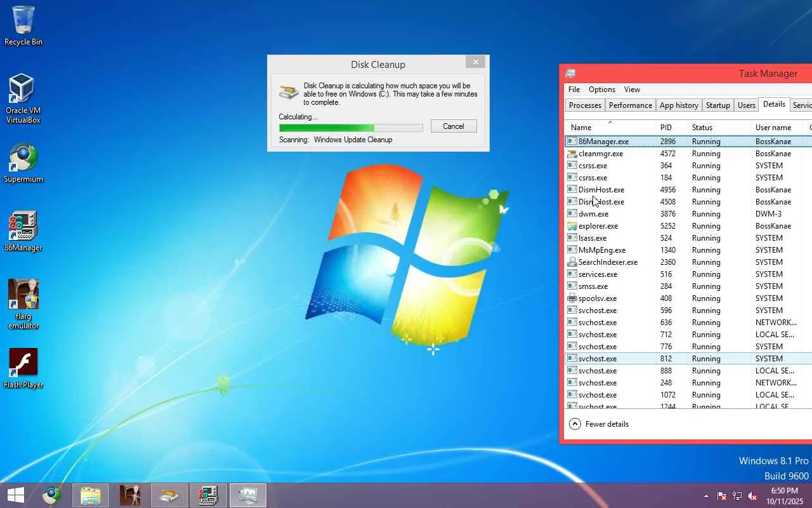Viewport: 812px width, 508px height.
Task: Select the lsass.exe process name
Action: 593,238
